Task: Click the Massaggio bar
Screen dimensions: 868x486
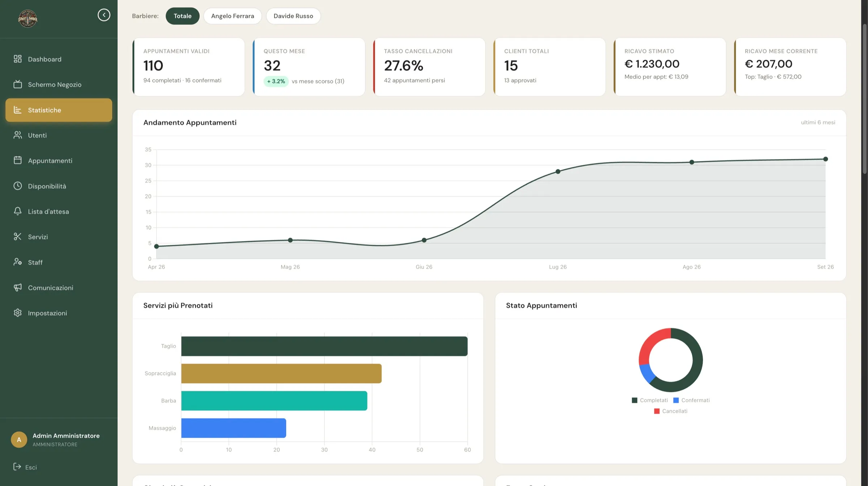Action: [234, 428]
